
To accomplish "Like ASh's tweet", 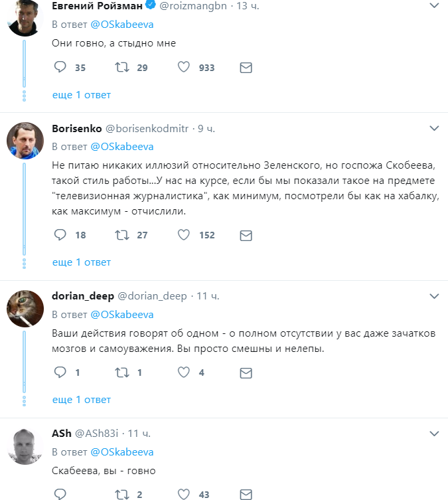I will [185, 494].
